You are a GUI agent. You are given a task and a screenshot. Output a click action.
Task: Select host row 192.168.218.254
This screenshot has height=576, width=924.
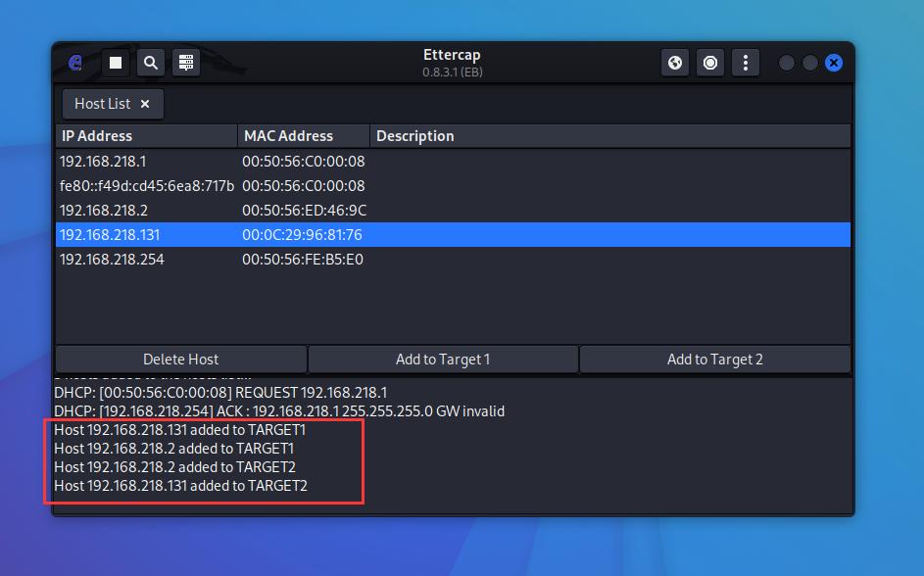point(453,260)
